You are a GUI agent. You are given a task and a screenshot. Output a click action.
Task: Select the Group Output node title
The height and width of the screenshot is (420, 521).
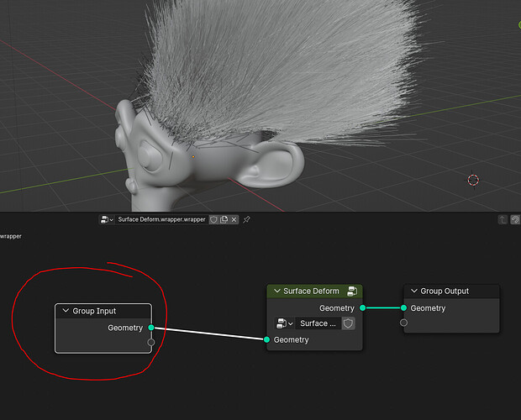[x=445, y=291]
